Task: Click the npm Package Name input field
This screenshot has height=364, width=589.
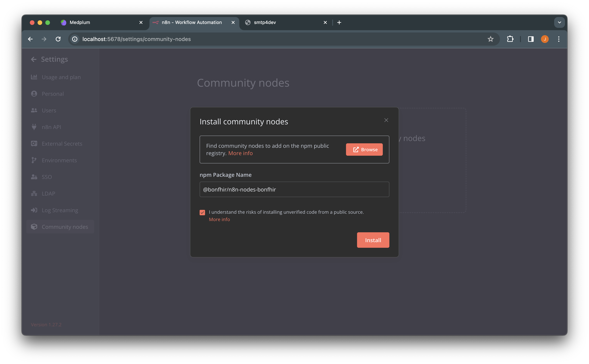Action: pyautogui.click(x=294, y=189)
